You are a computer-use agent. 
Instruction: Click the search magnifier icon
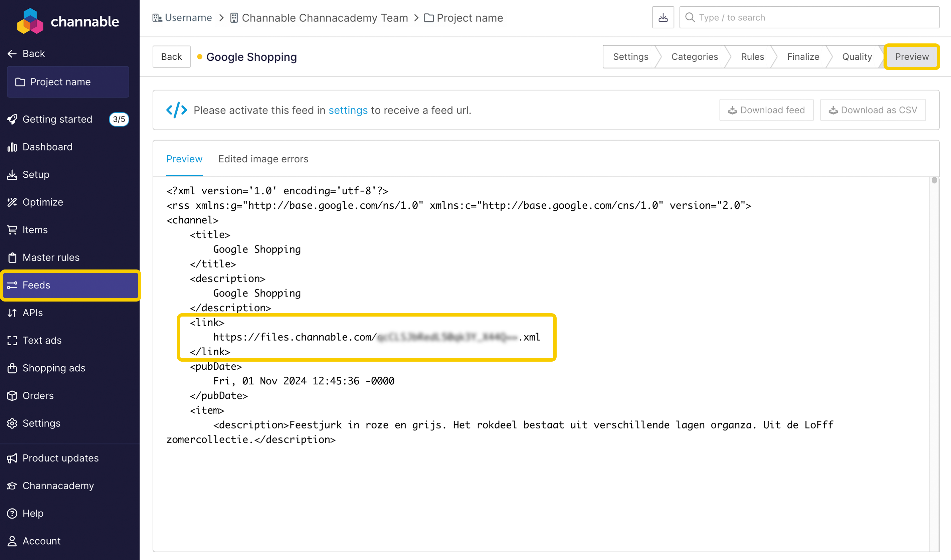pyautogui.click(x=690, y=17)
